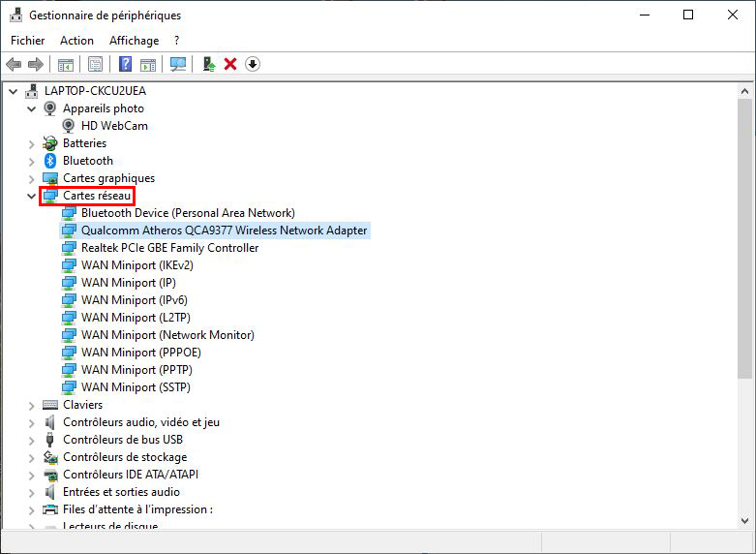
Task: Click Update driver toolbar icon
Action: point(209,64)
